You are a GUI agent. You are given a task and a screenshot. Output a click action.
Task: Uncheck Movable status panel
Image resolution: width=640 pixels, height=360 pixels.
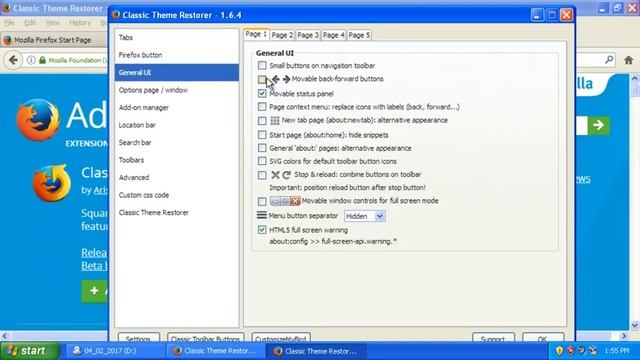point(262,93)
